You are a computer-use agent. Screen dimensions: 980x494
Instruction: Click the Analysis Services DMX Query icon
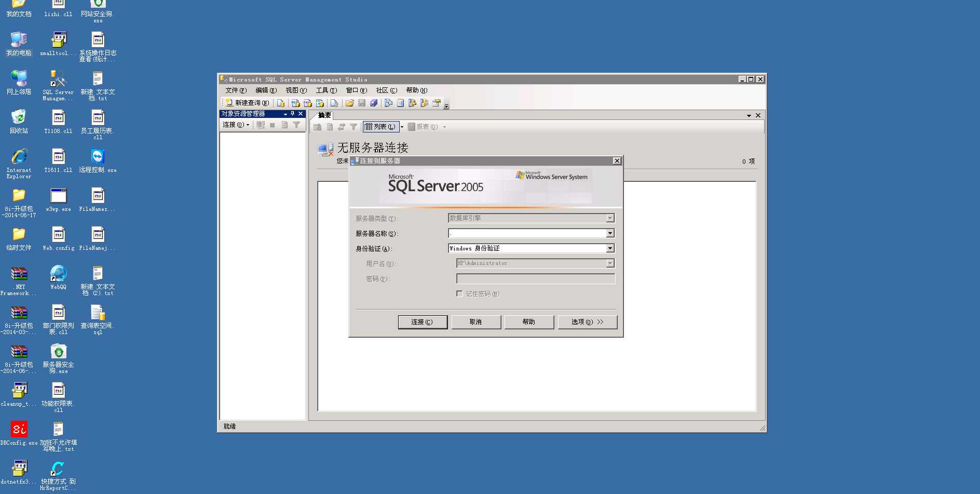(308, 103)
